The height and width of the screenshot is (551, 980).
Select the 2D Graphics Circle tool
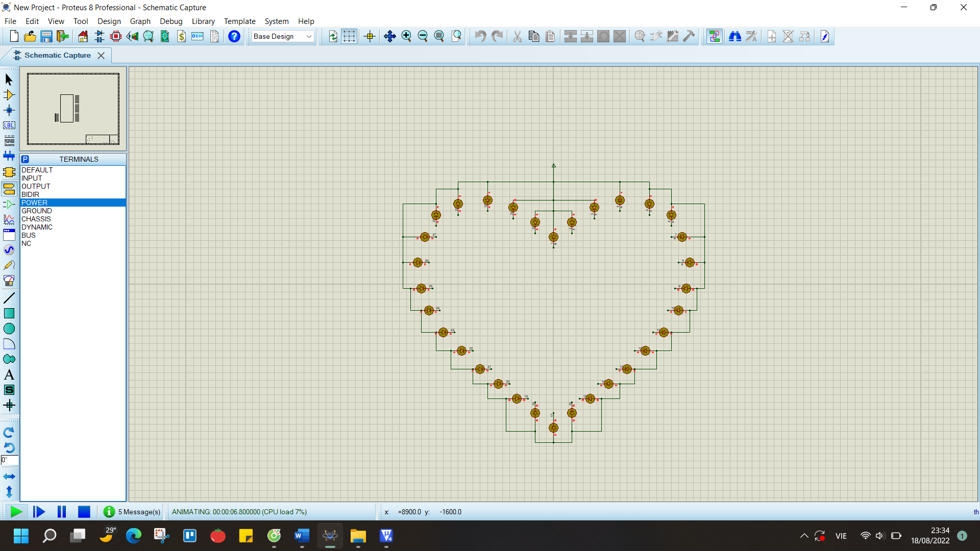point(9,329)
